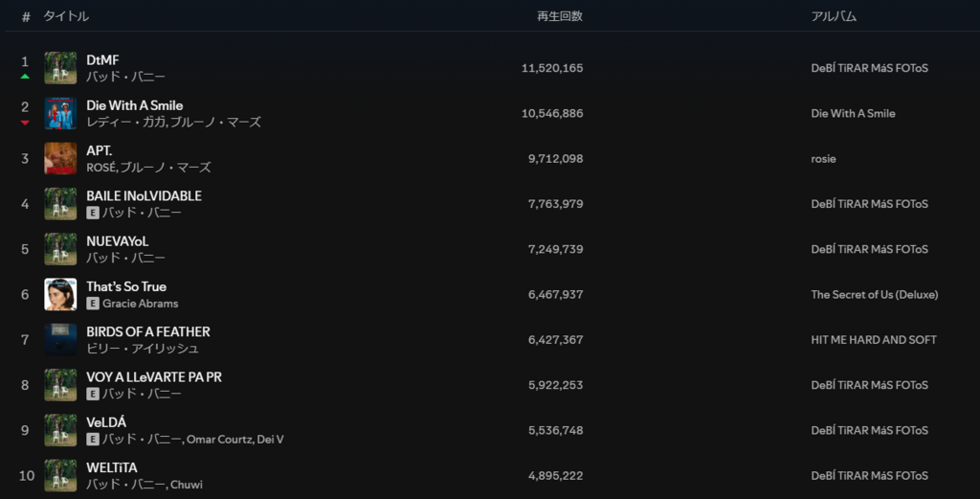Click That's So True cover image
The height and width of the screenshot is (499, 980).
(60, 294)
